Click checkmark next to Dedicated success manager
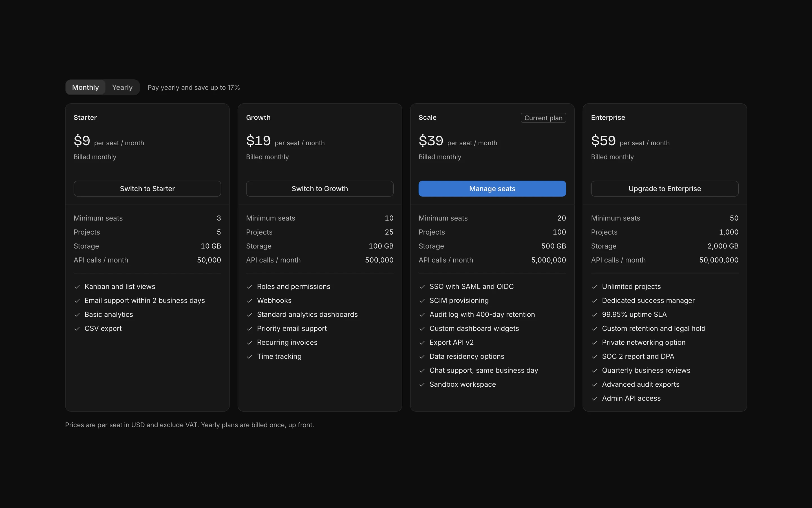The width and height of the screenshot is (812, 508). tap(595, 301)
